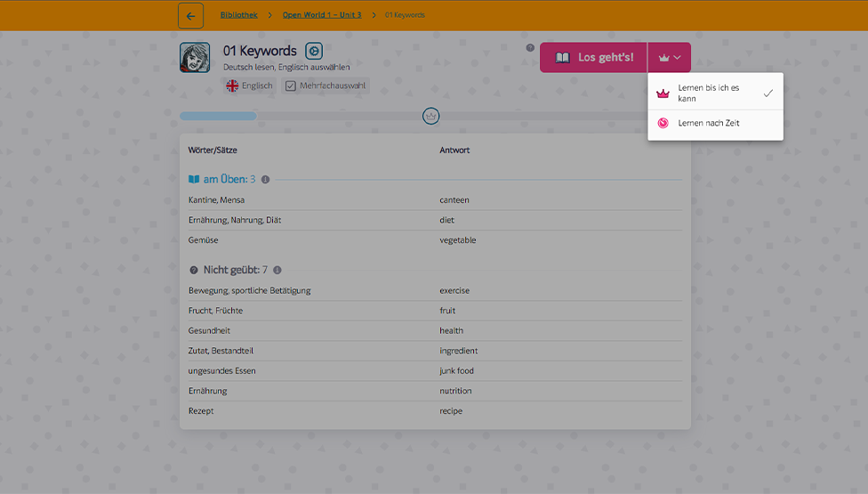Image resolution: width=868 pixels, height=494 pixels.
Task: Start learning with Los geht's! button
Action: click(594, 58)
